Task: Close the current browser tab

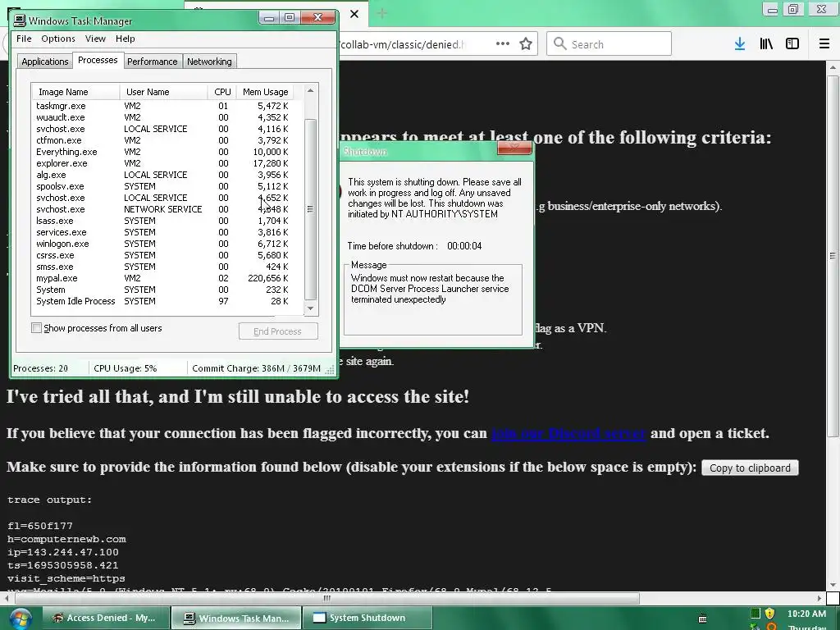Action: [354, 14]
